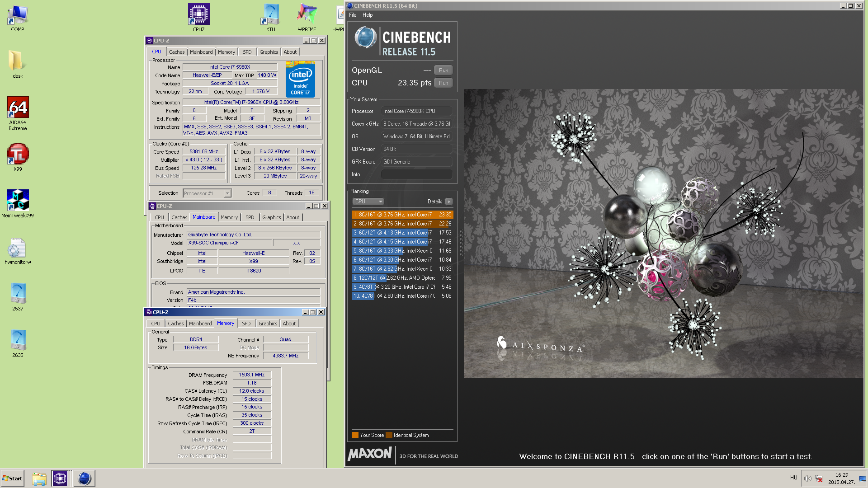Click the top CPU-Z window title icon
Image resolution: width=868 pixels, height=488 pixels.
(x=150, y=41)
